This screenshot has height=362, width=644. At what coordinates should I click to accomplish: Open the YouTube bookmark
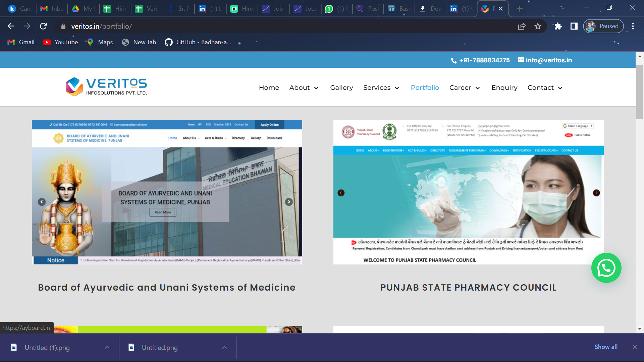(60, 42)
